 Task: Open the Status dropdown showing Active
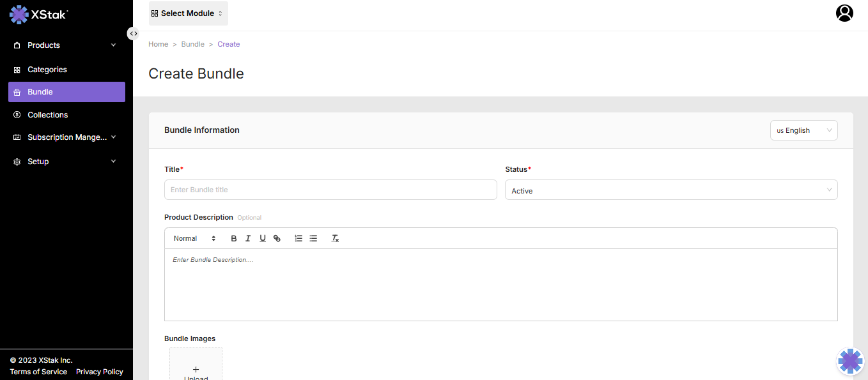pyautogui.click(x=670, y=190)
